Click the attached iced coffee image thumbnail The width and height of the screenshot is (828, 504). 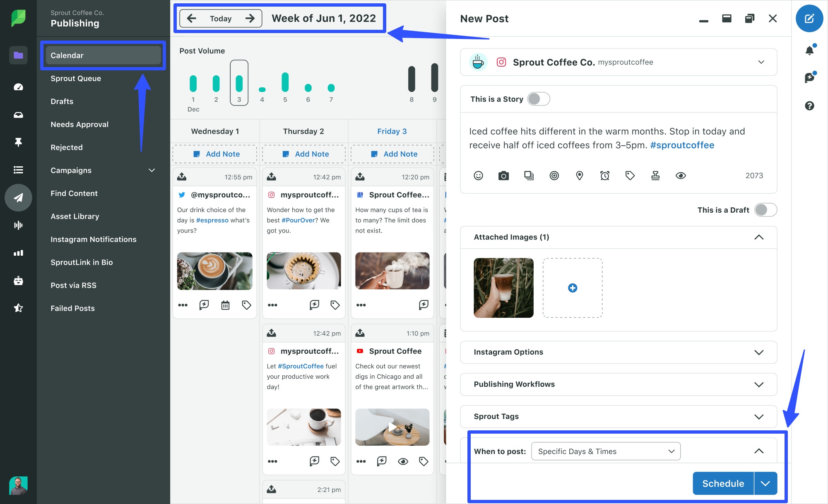click(503, 288)
